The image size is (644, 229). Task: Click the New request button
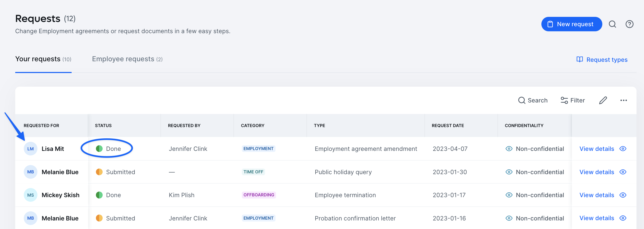tap(572, 24)
